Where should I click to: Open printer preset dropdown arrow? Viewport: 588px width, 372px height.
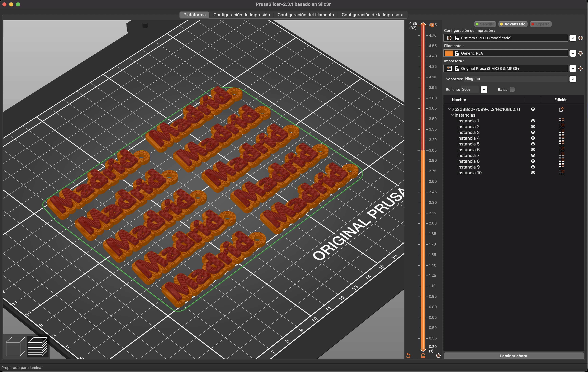[x=573, y=69]
